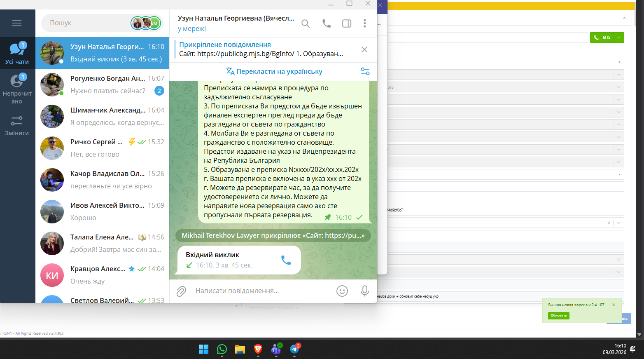Maximize the Telegram window
The image size is (644, 359).
[x=349, y=4]
